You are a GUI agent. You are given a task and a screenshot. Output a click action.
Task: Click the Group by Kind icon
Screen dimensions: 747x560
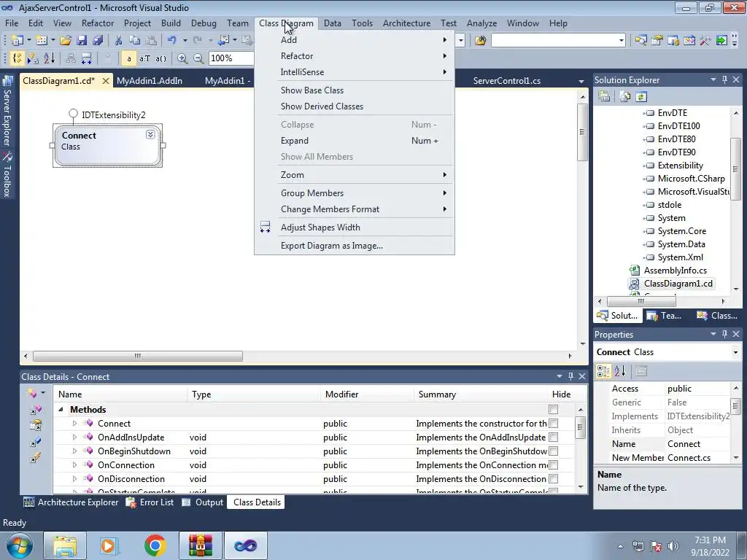[x=18, y=58]
